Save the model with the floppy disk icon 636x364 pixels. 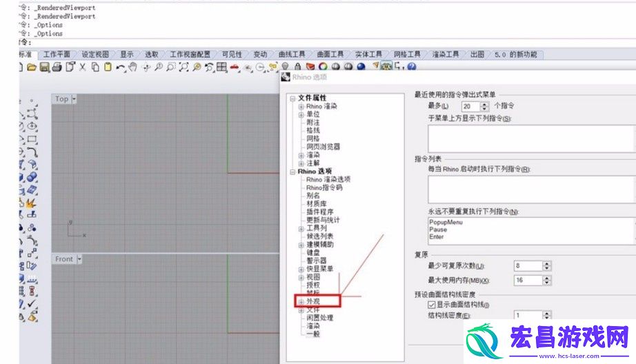click(45, 67)
